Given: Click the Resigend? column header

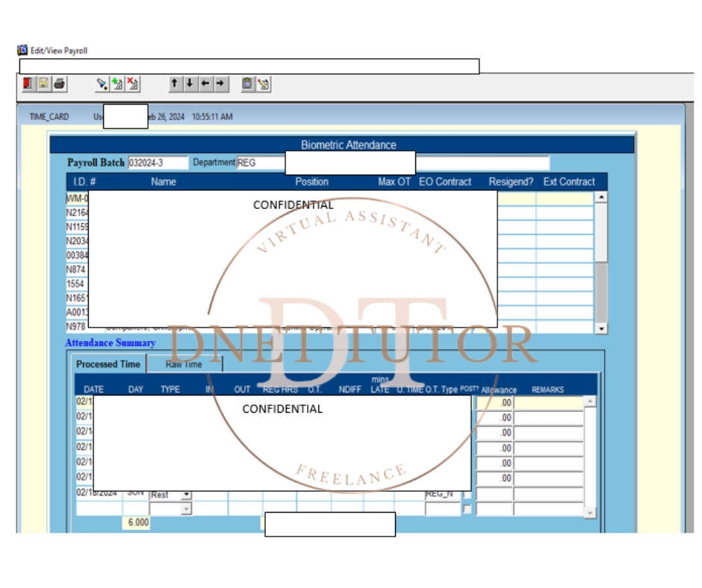Looking at the screenshot, I should tap(511, 181).
